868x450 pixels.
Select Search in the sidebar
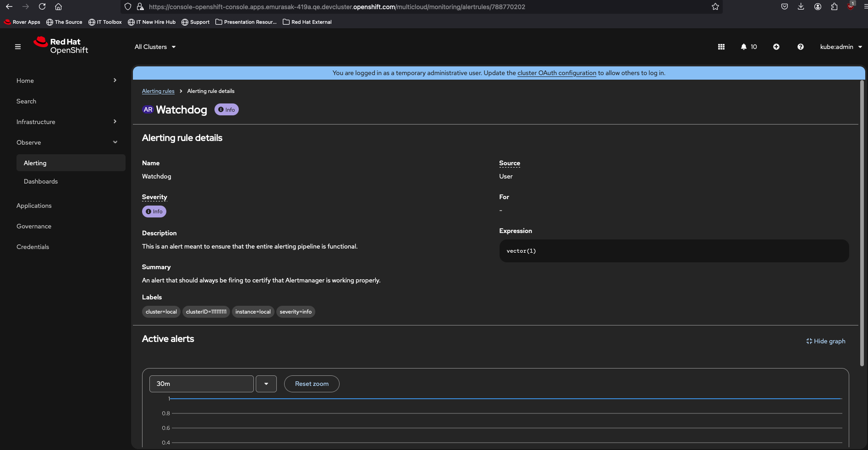tap(26, 101)
